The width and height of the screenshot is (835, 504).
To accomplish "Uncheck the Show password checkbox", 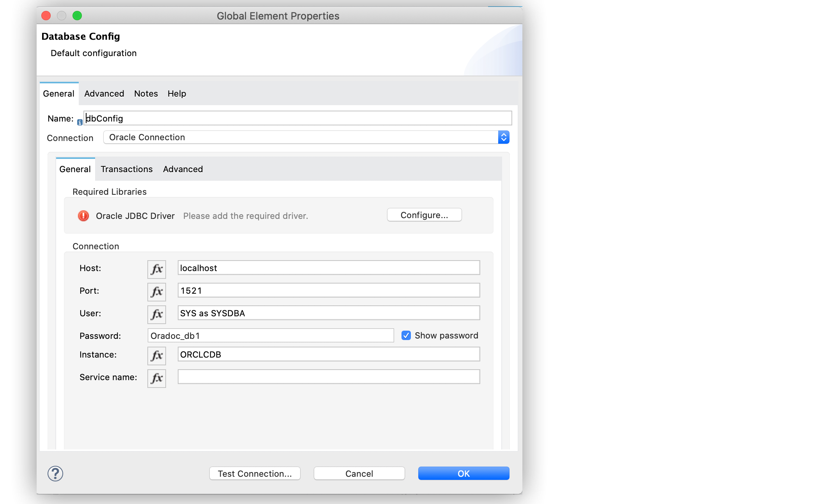I will coord(406,335).
